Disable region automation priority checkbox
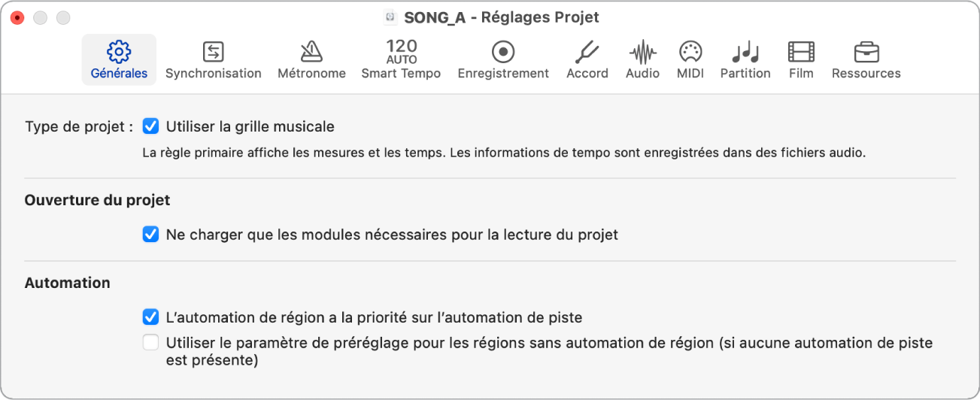 [150, 317]
